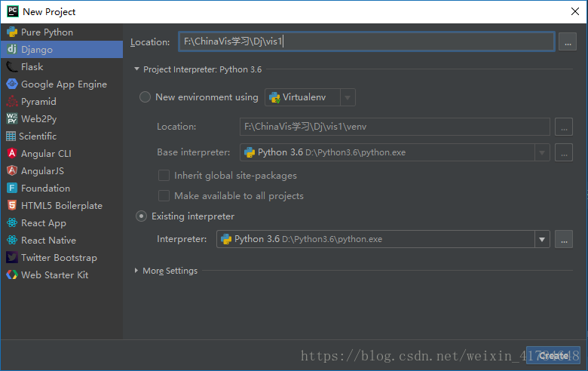Select the AngularJS shield icon
The image size is (588, 371).
tap(12, 170)
